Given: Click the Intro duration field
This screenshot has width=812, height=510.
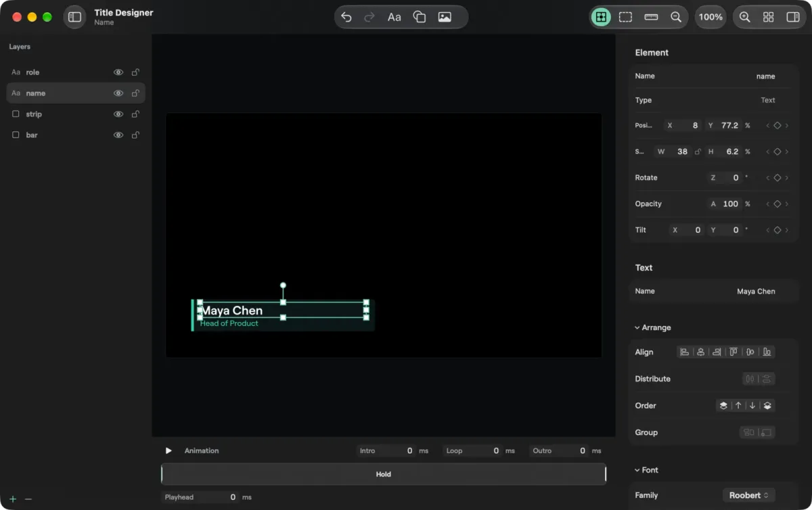Looking at the screenshot, I should pyautogui.click(x=386, y=450).
